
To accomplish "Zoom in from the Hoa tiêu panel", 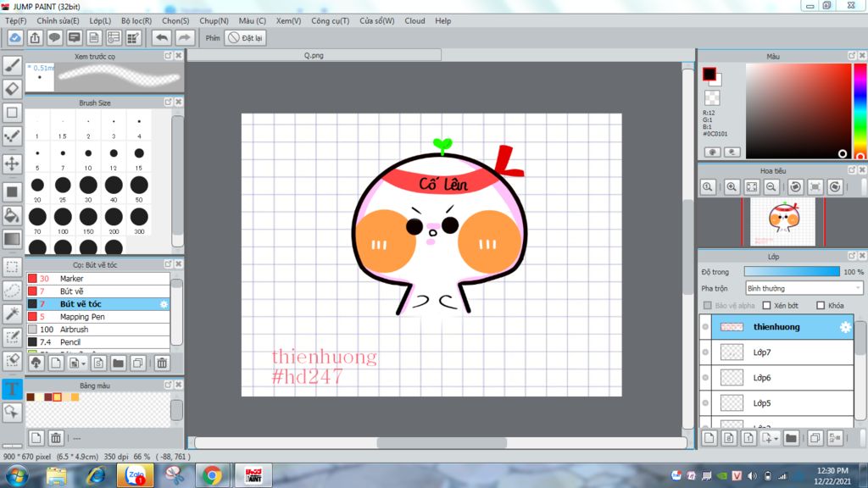I will click(732, 187).
